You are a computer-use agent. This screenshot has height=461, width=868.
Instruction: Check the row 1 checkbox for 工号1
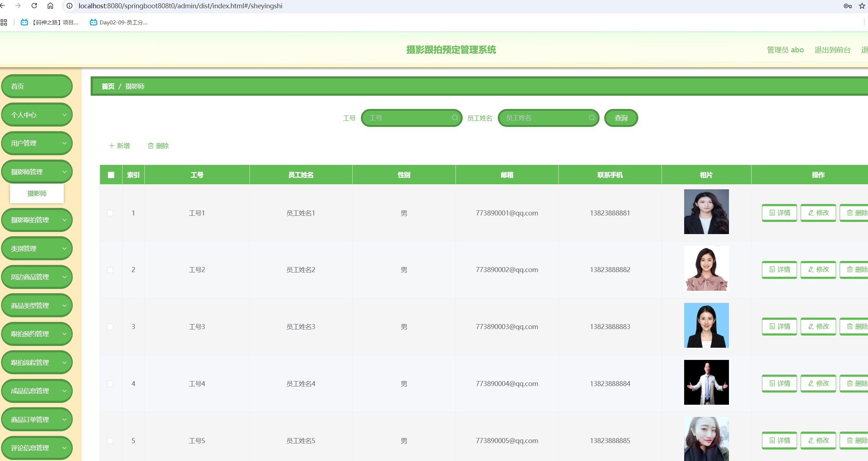tap(110, 213)
